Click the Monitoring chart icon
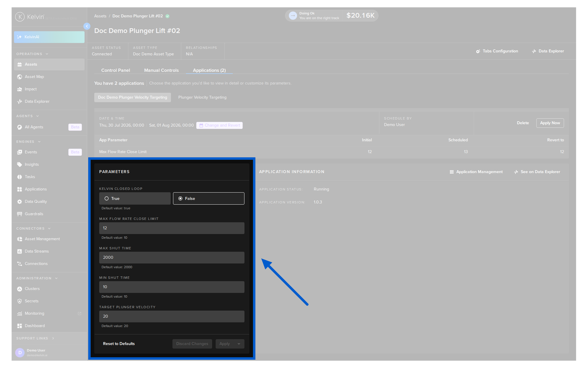 (x=20, y=313)
